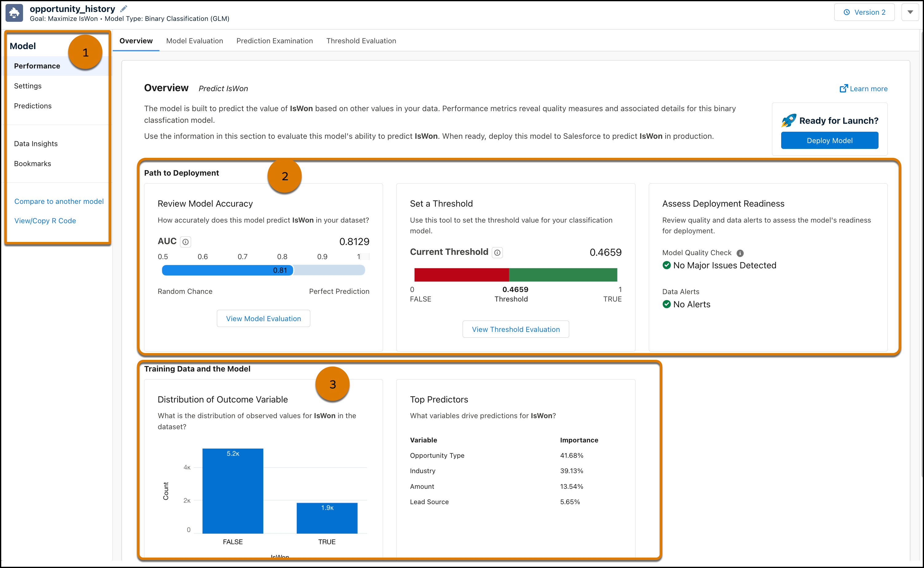Click the info icon beside Current Threshold
The image size is (924, 568).
(x=497, y=252)
